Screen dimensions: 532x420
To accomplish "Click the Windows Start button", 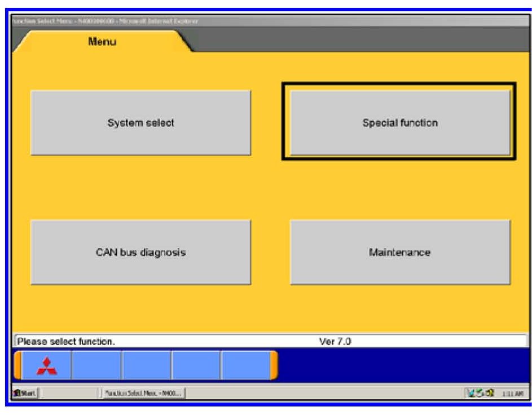I will (x=25, y=392).
